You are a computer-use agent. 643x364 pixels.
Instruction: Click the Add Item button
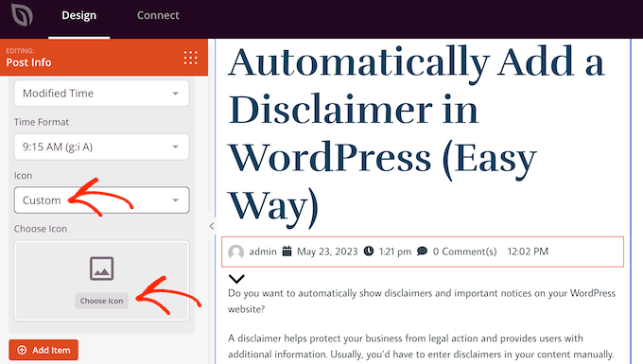(43, 350)
